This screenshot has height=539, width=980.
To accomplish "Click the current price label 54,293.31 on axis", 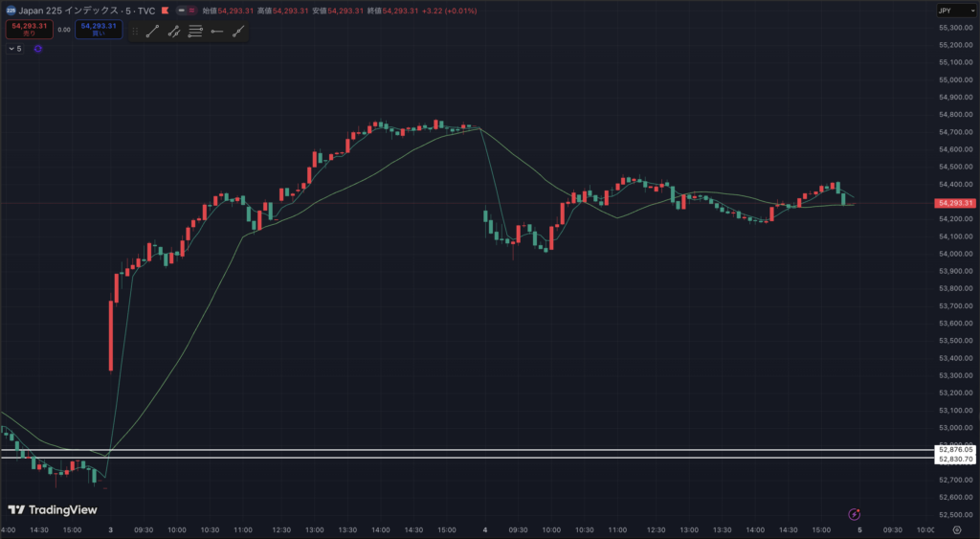I will click(955, 203).
